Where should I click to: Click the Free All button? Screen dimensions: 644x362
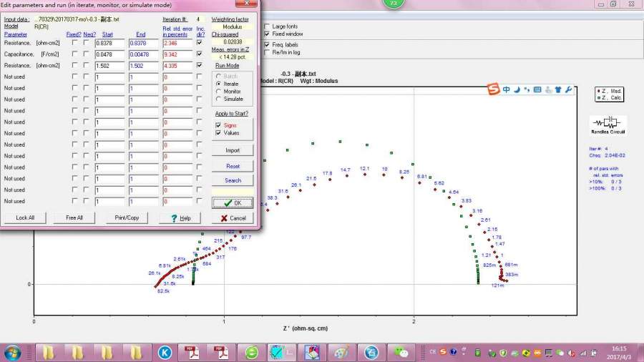click(x=74, y=218)
